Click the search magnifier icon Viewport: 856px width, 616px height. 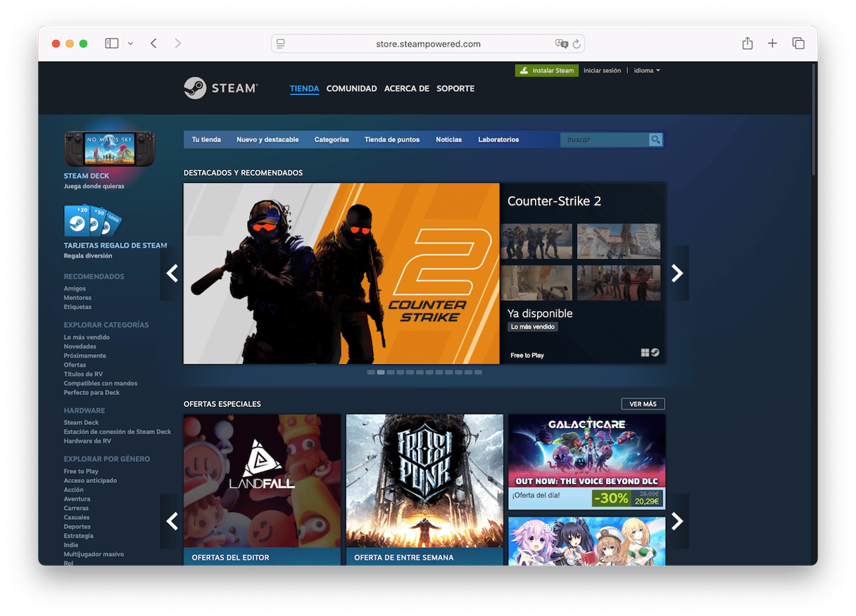[655, 139]
